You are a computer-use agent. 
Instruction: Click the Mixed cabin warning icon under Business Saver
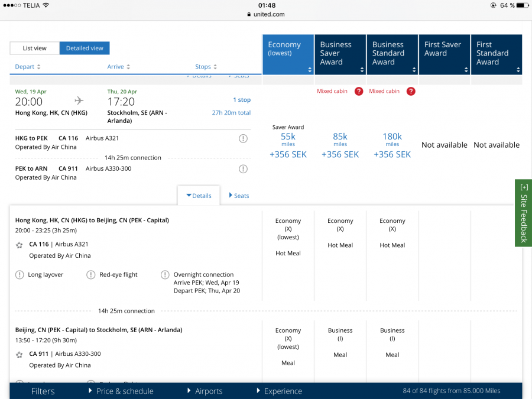pos(358,91)
